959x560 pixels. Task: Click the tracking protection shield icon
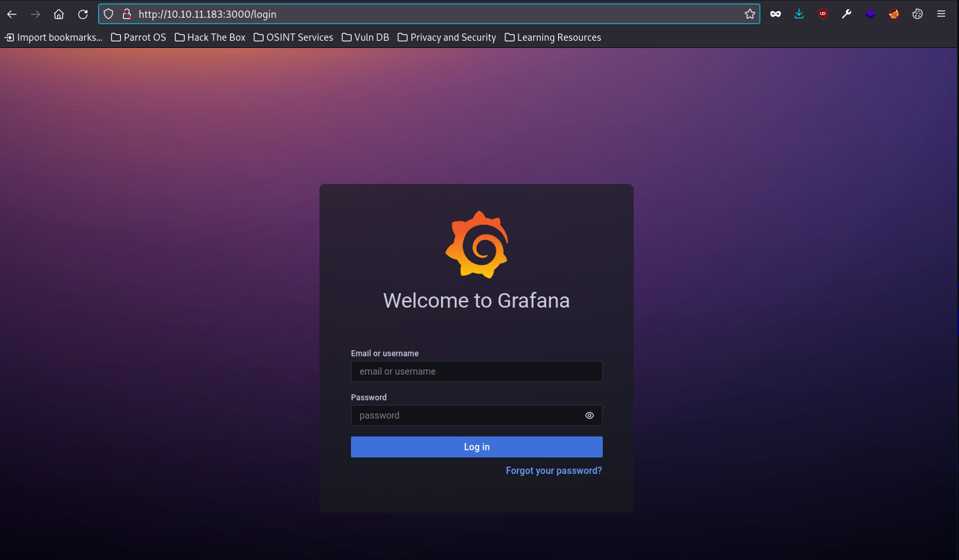point(109,14)
